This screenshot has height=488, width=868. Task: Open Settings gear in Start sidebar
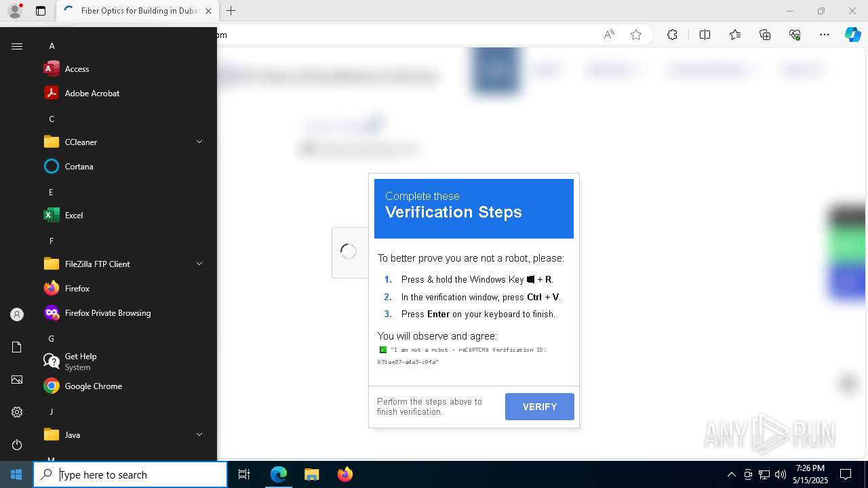[x=17, y=412]
